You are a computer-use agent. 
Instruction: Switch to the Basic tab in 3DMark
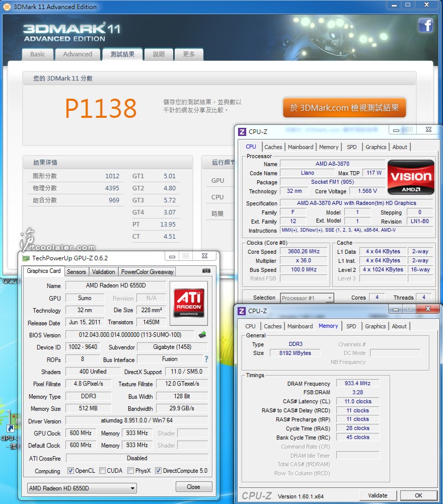(x=38, y=54)
